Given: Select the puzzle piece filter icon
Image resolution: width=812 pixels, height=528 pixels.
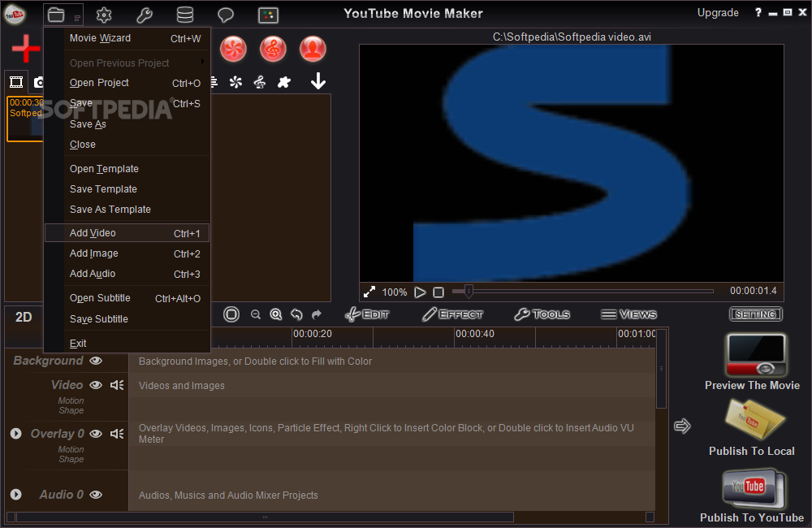Looking at the screenshot, I should tap(283, 82).
